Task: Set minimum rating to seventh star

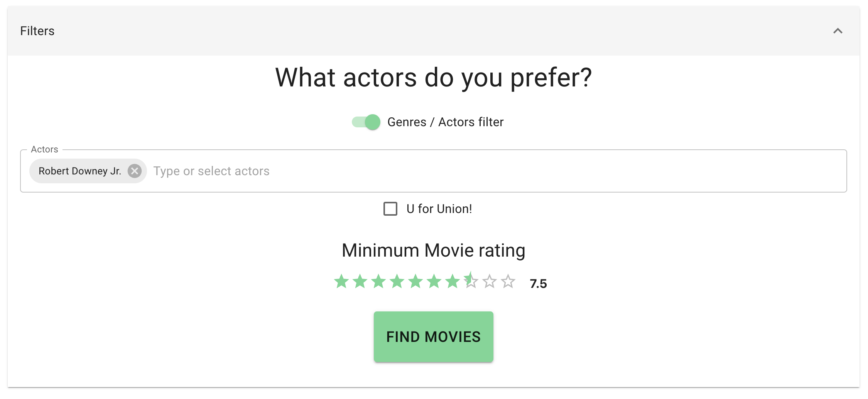Action: pos(453,281)
